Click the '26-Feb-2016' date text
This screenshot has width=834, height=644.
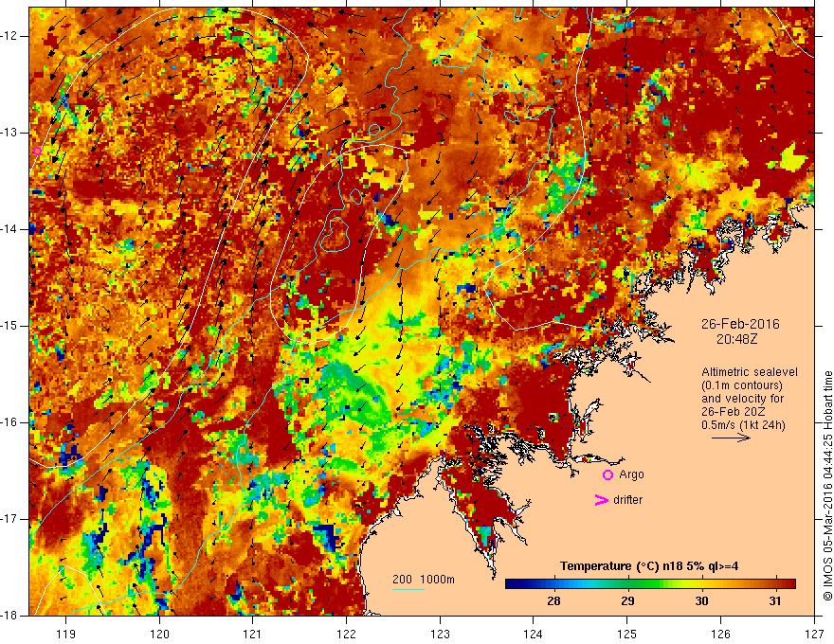point(740,324)
